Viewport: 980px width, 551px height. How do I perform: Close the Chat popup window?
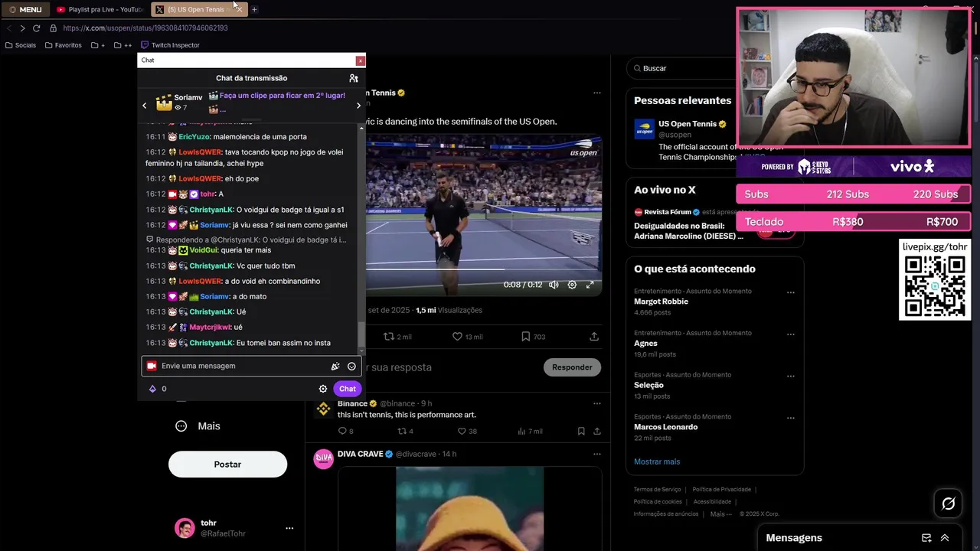pyautogui.click(x=360, y=60)
